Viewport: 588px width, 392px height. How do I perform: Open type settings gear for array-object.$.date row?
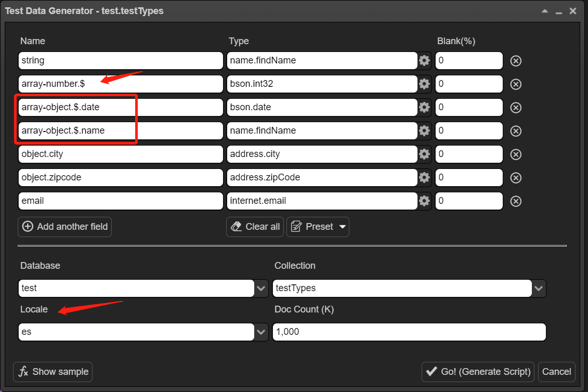(x=424, y=107)
